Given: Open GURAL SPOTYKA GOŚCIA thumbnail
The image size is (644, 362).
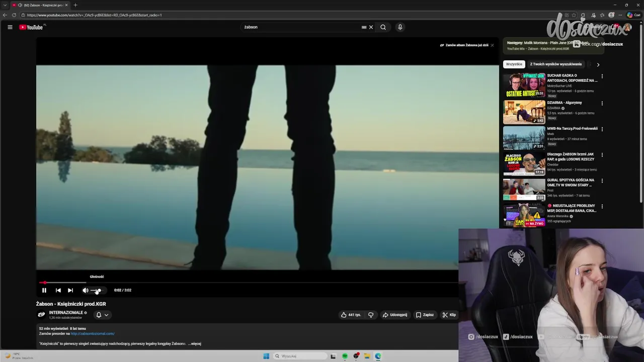Looking at the screenshot, I should [x=524, y=190].
